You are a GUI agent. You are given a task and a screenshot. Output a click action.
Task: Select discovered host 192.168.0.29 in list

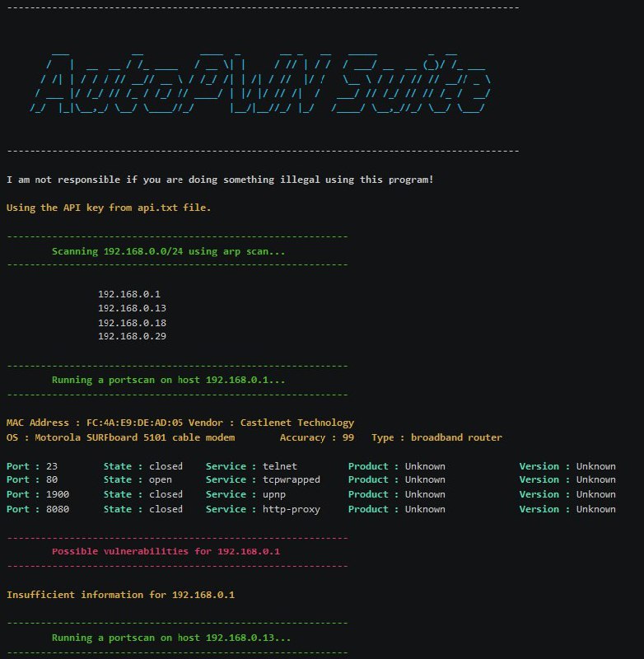pos(132,336)
